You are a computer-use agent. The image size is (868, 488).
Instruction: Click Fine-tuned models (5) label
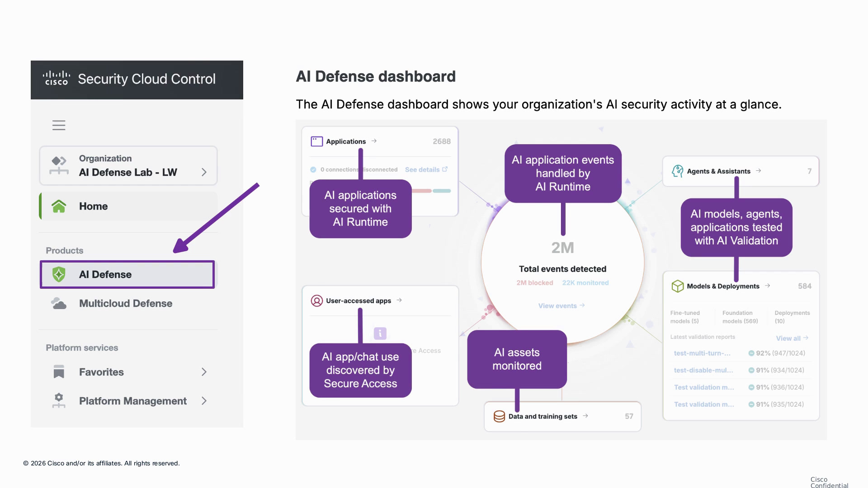click(685, 317)
